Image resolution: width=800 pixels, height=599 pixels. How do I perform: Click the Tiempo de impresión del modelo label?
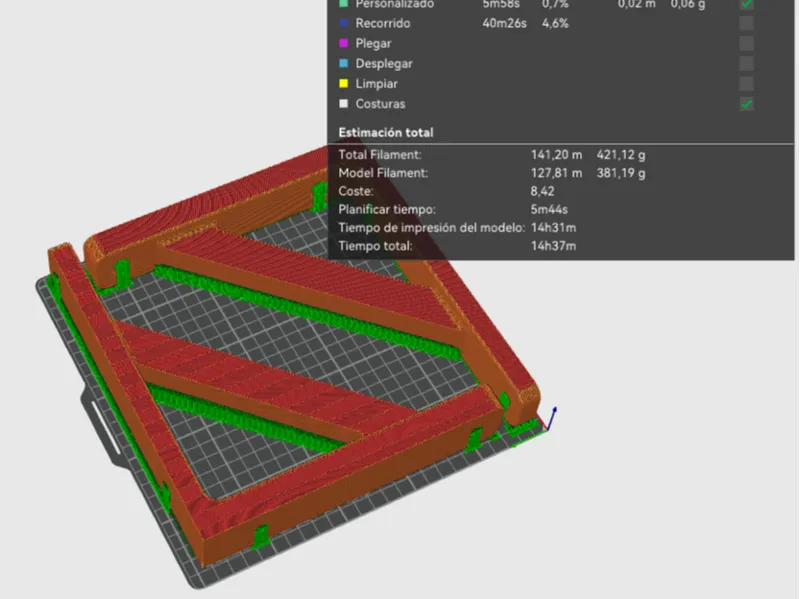click(432, 228)
